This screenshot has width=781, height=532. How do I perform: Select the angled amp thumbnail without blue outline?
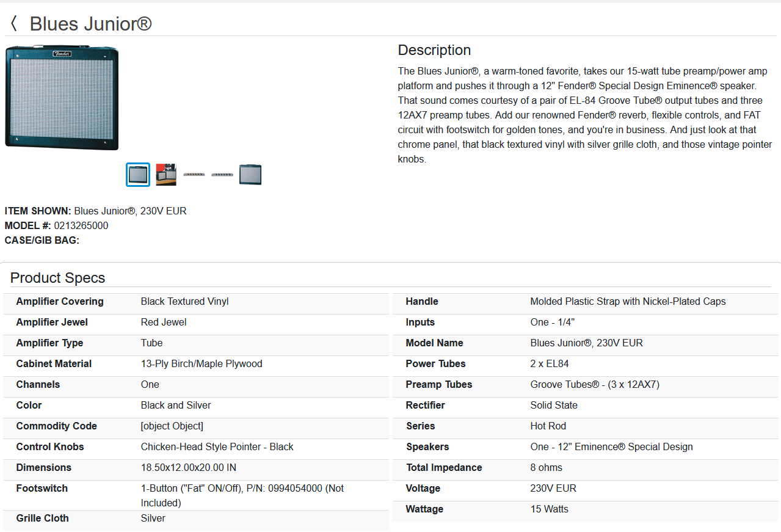click(x=250, y=175)
